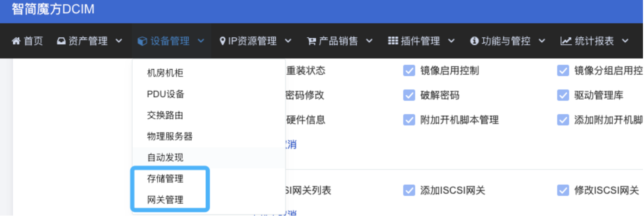This screenshot has width=644, height=217.
Task: Toggle the 破解密码 checkbox
Action: point(409,95)
